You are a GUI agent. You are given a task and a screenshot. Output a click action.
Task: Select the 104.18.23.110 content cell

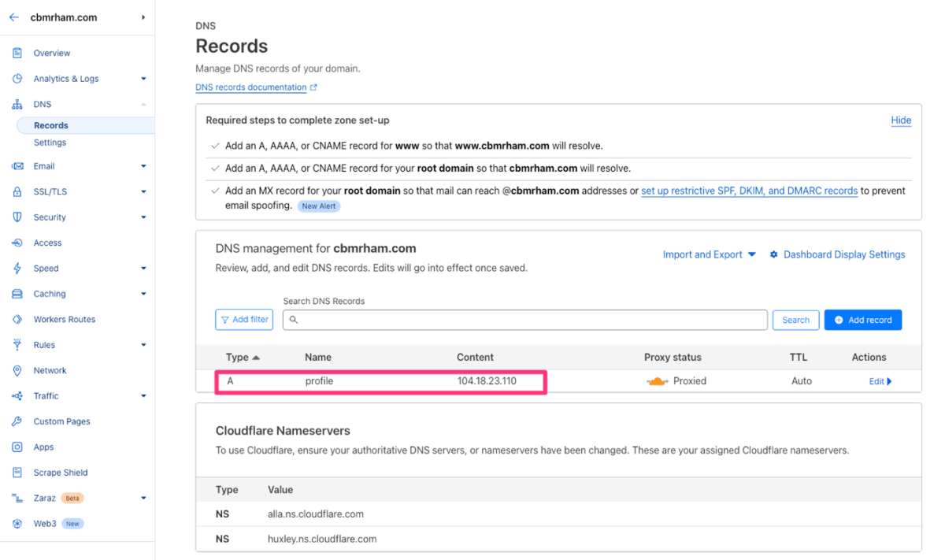click(x=487, y=381)
